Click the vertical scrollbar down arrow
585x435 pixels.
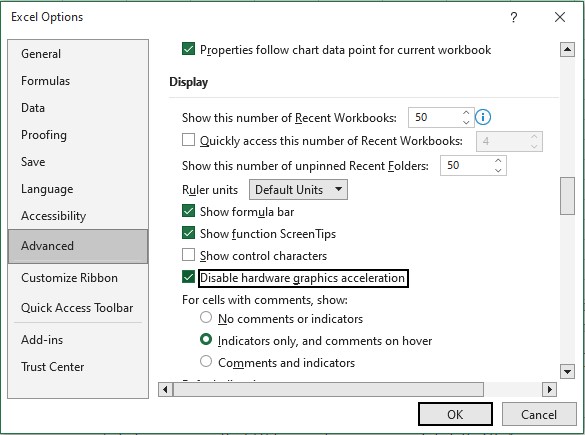tap(567, 371)
